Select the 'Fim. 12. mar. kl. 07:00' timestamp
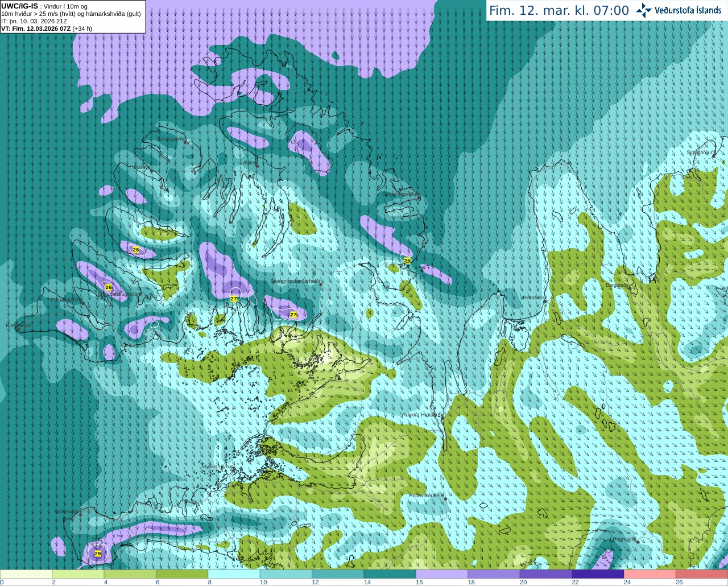Screen dimensions: 728x586 click(x=559, y=10)
